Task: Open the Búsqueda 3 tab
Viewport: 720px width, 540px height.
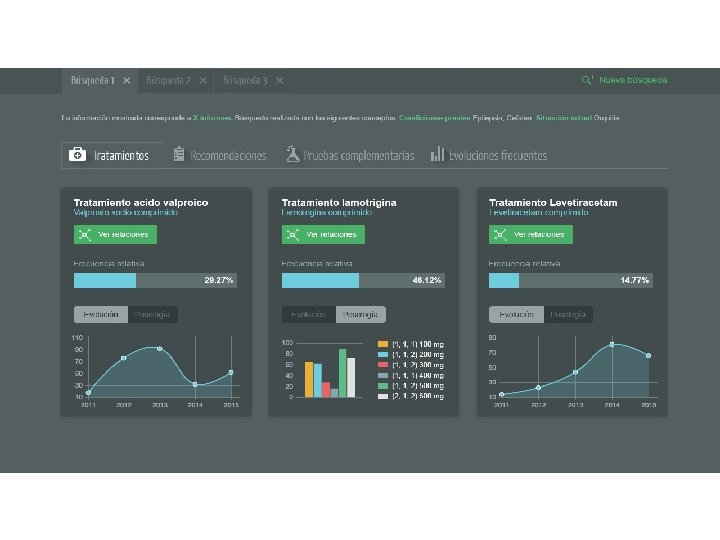Action: pos(245,80)
